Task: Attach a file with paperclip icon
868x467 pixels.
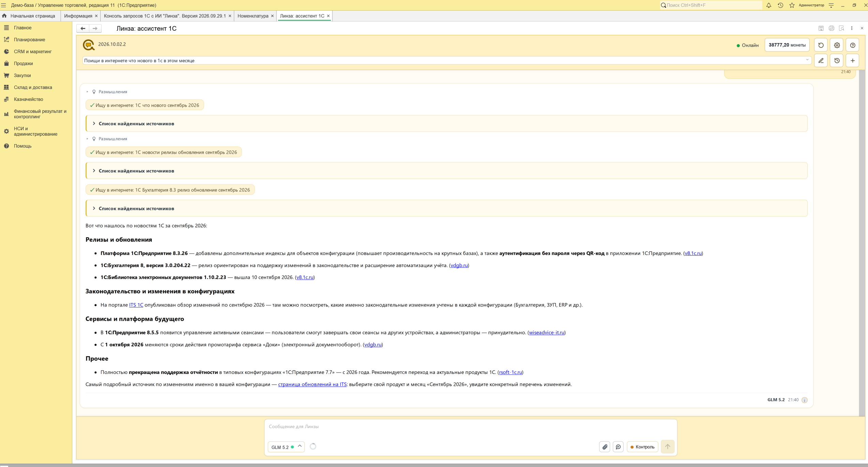Action: tap(605, 447)
